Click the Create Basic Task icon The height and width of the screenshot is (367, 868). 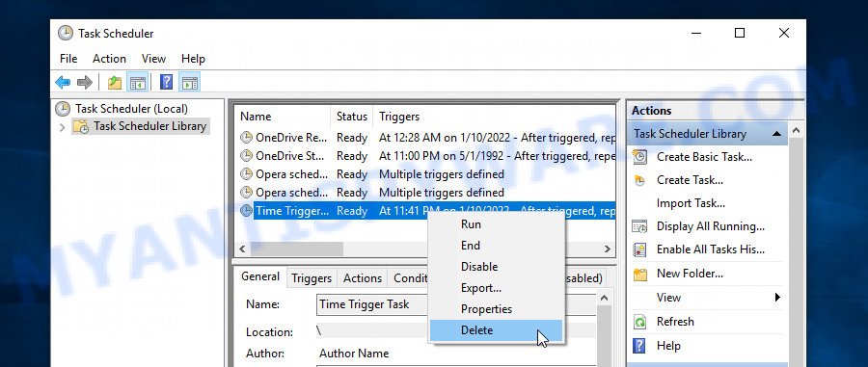tap(640, 157)
